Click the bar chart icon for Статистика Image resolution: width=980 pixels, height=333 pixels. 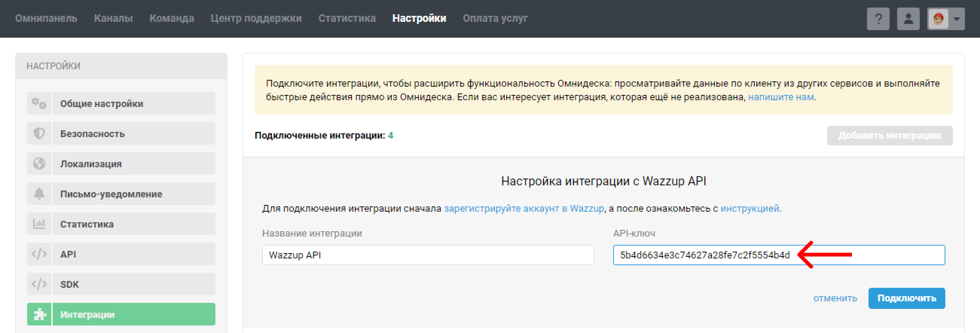tap(39, 224)
